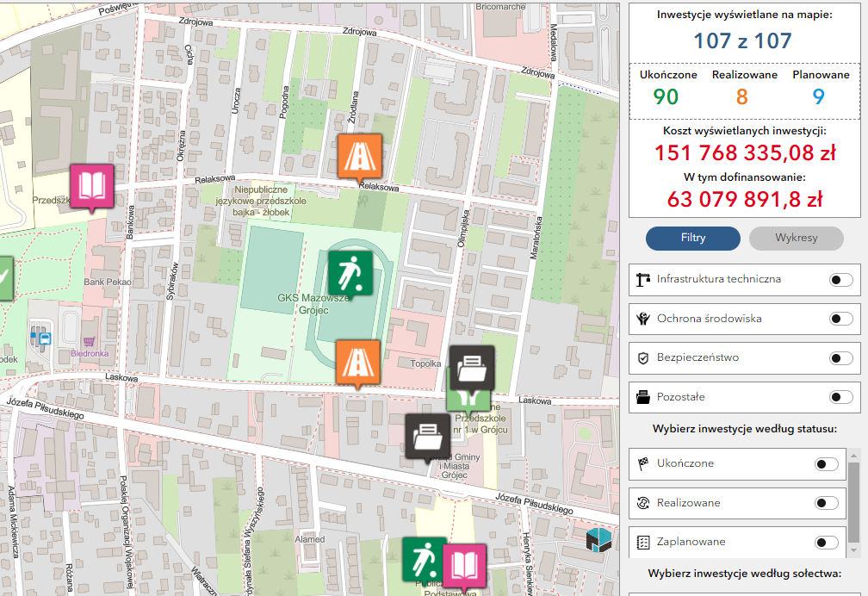This screenshot has height=596, width=868.
Task: Turn on the Ochrona środowiska toggle
Action: 840,319
